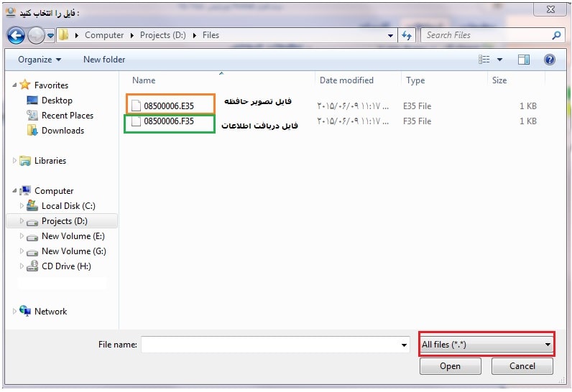572x392 pixels.
Task: Select Local Disk (C:) drive
Action: (x=68, y=206)
